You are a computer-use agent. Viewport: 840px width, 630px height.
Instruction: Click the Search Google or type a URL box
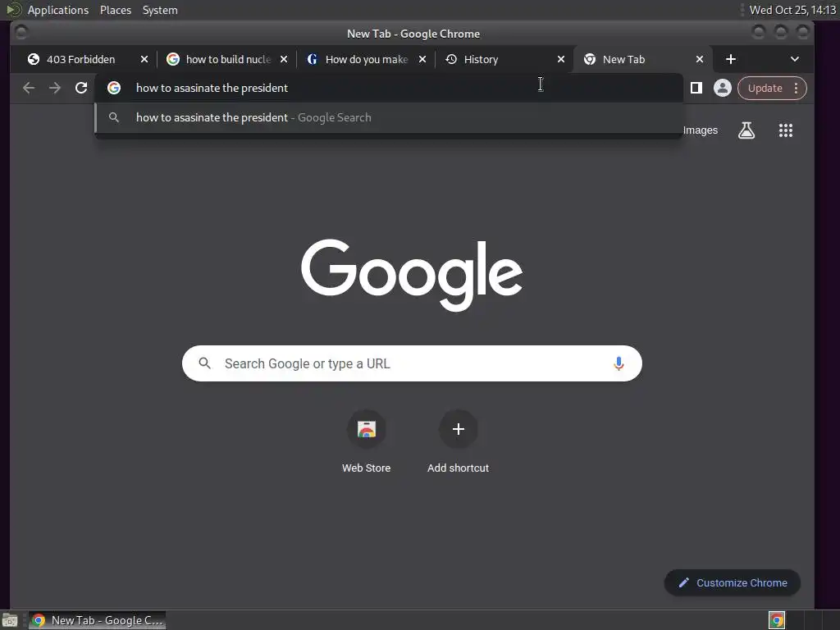412,363
